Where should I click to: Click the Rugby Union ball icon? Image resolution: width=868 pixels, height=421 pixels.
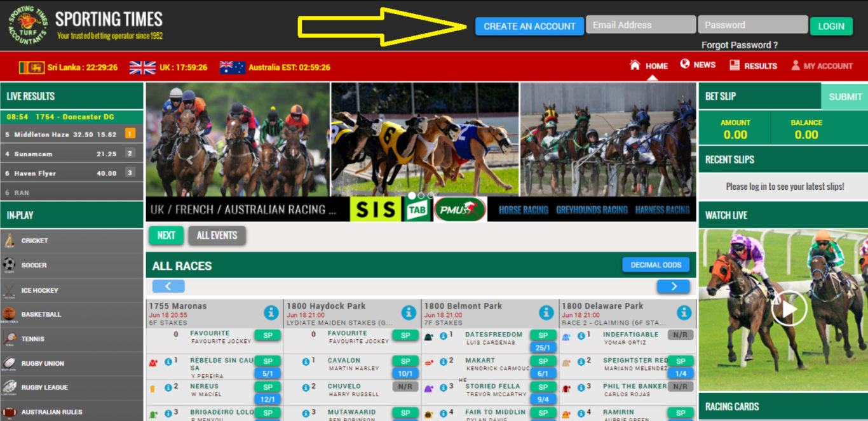pos(9,363)
